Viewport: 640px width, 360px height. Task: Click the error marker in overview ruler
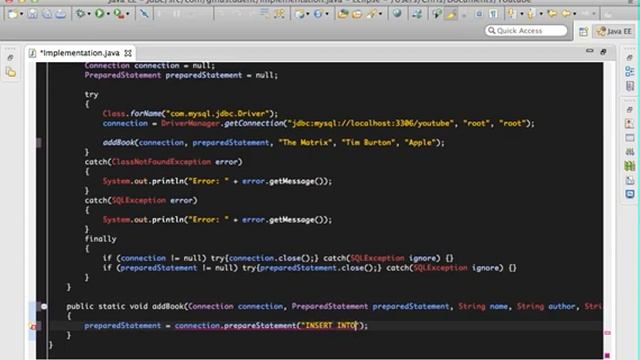click(607, 333)
